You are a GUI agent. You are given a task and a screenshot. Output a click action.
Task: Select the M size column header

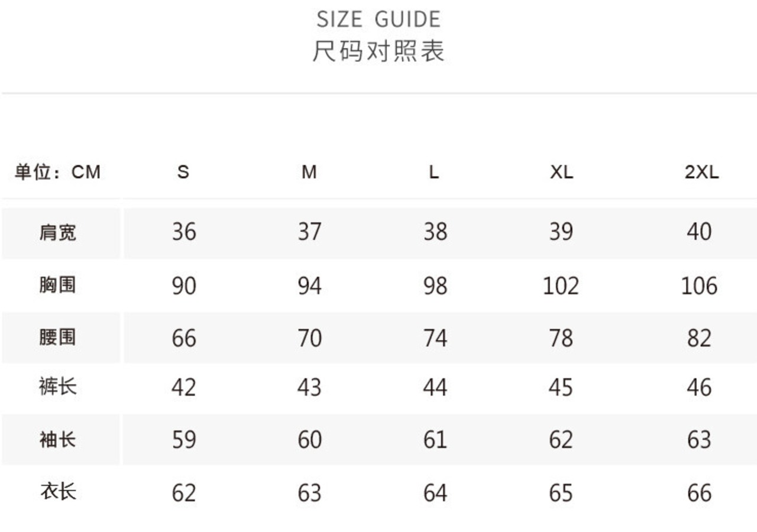coord(309,172)
